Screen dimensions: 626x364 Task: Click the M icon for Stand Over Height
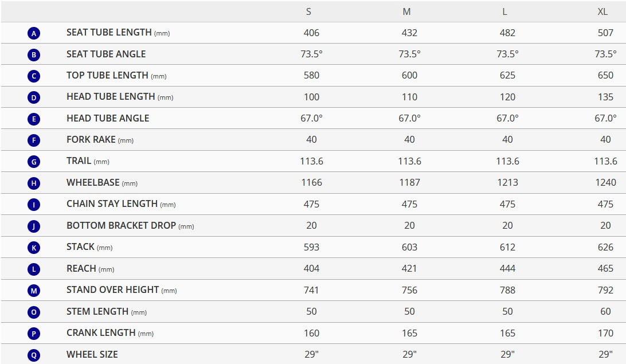[33, 291]
